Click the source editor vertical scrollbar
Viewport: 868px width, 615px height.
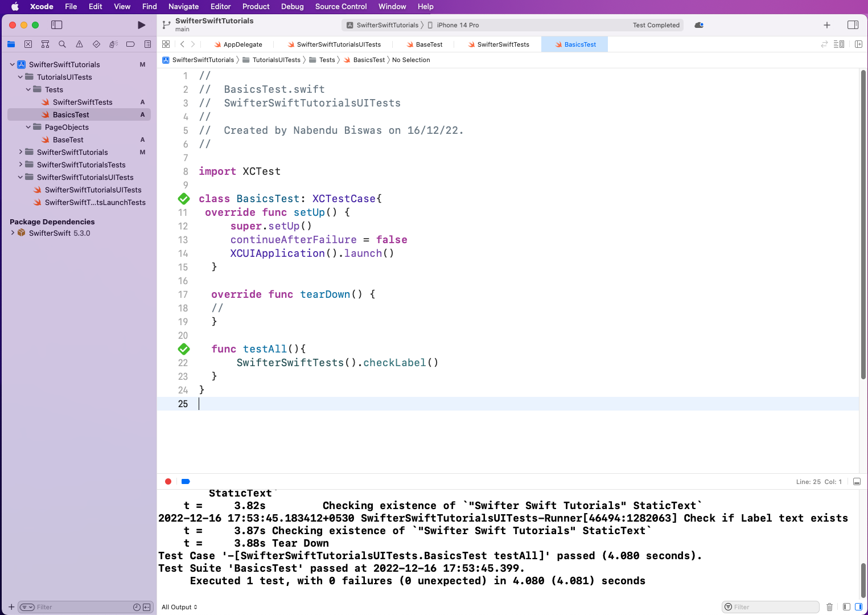tap(863, 225)
